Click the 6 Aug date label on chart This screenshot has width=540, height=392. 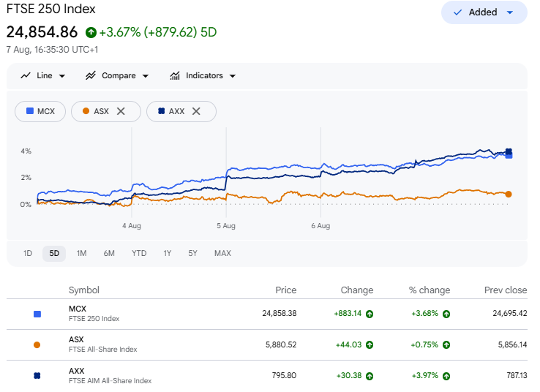(320, 226)
